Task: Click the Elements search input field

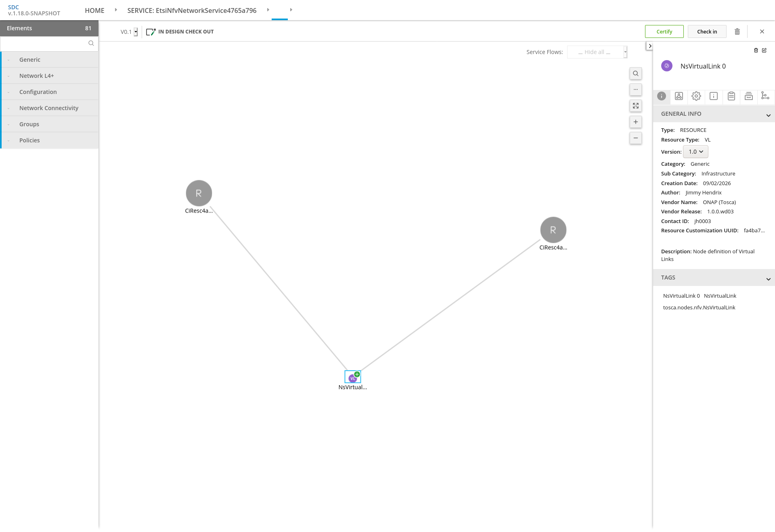Action: coord(44,43)
